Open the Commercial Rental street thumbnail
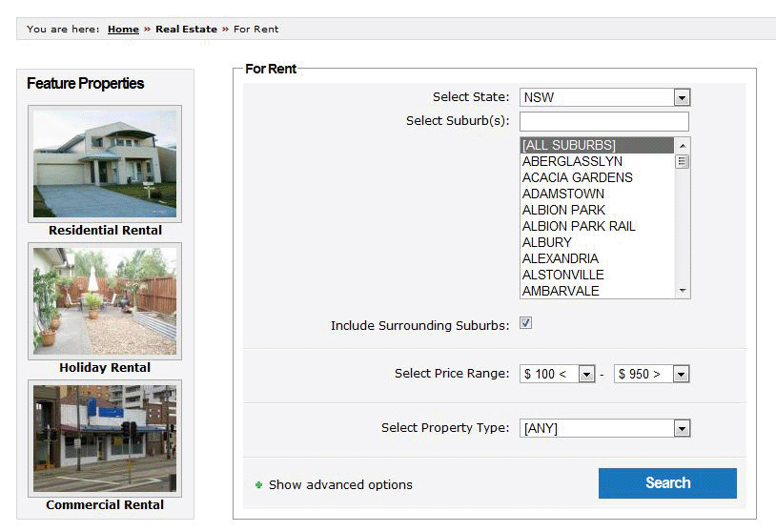The width and height of the screenshot is (776, 532). click(x=105, y=438)
